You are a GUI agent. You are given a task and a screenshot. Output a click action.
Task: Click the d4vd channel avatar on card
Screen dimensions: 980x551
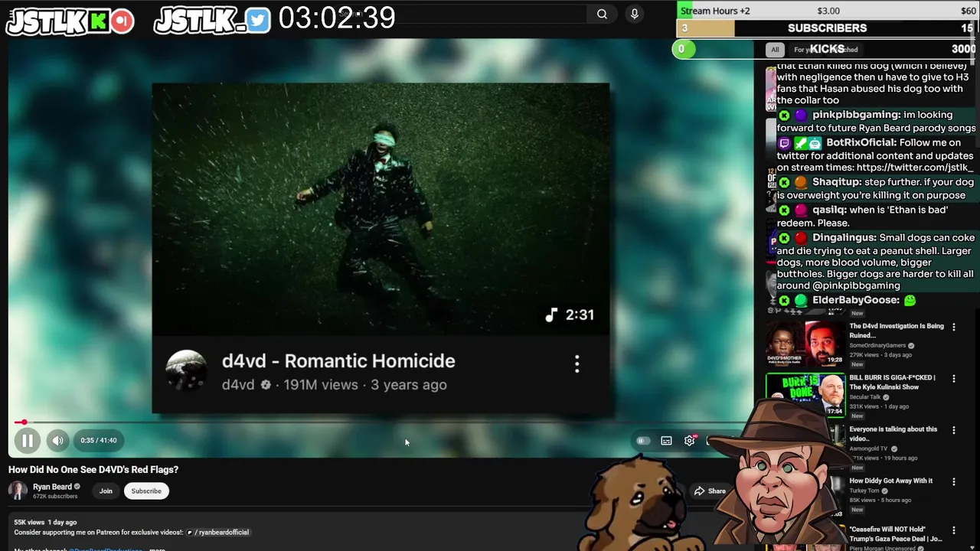pyautogui.click(x=186, y=370)
